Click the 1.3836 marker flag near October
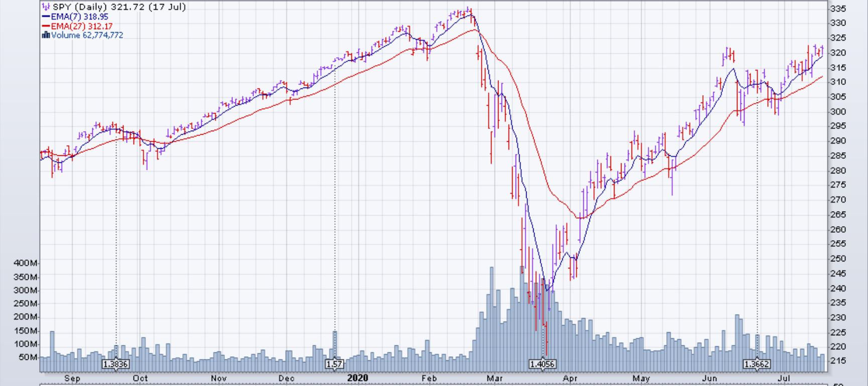Image resolution: width=868 pixels, height=386 pixels. (x=115, y=364)
